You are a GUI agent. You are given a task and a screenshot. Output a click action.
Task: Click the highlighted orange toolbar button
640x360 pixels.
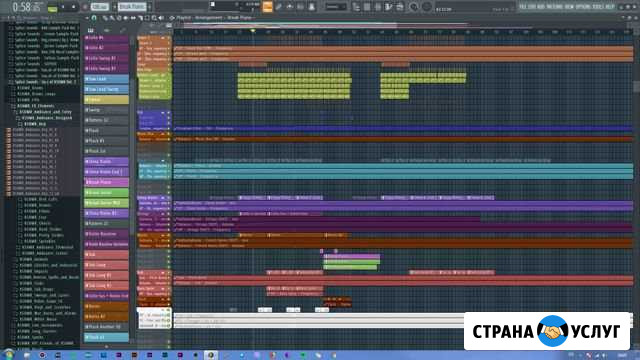(x=267, y=7)
